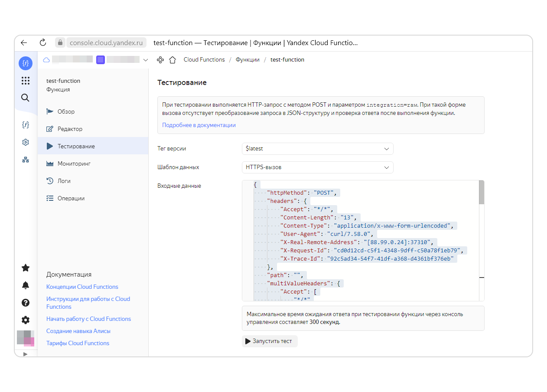Open the cloud/folder selector chevron
Image resolution: width=547 pixels, height=392 pixels.
click(x=145, y=60)
